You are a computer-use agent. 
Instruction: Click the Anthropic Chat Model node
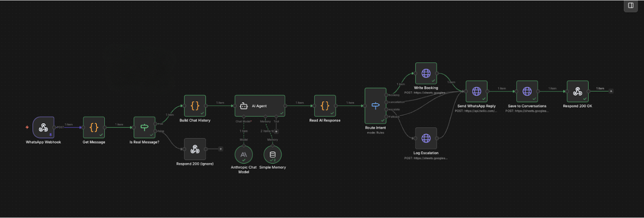click(x=244, y=155)
